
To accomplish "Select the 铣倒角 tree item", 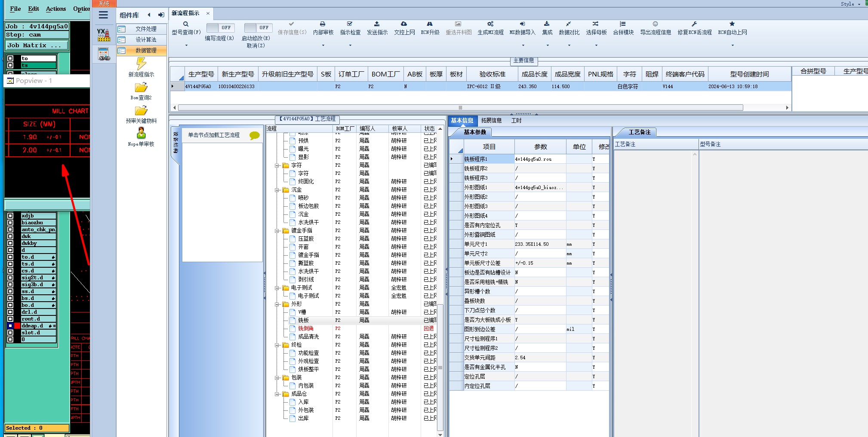I will click(x=306, y=328).
